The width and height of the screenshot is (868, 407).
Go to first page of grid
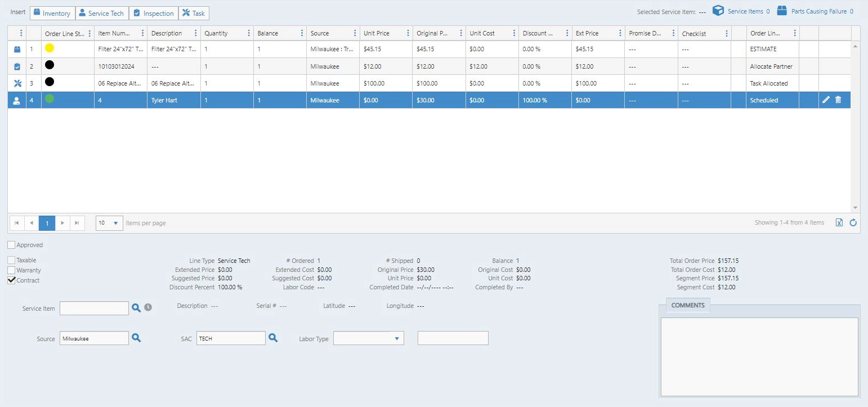pos(17,223)
